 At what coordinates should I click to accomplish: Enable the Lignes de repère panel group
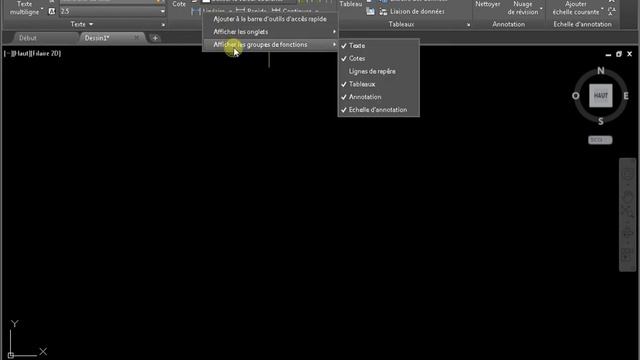pos(378,71)
